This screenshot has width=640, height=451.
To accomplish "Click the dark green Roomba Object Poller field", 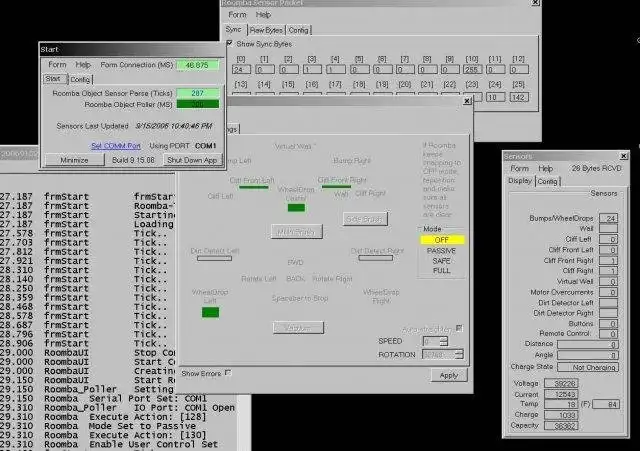I will 198,104.
